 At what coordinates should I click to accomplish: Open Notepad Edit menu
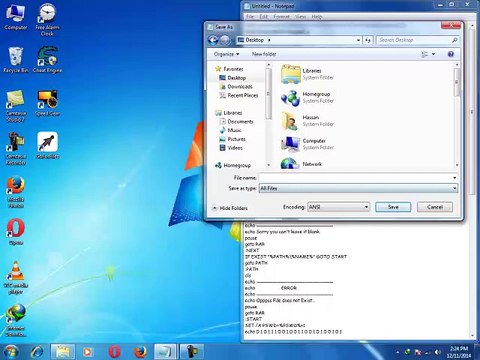263,17
